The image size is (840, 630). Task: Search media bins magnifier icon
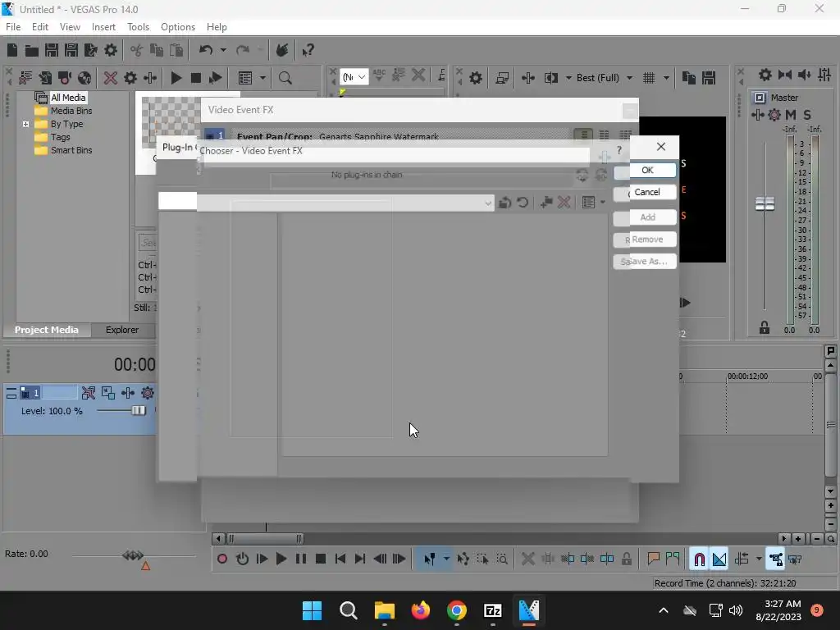285,78
